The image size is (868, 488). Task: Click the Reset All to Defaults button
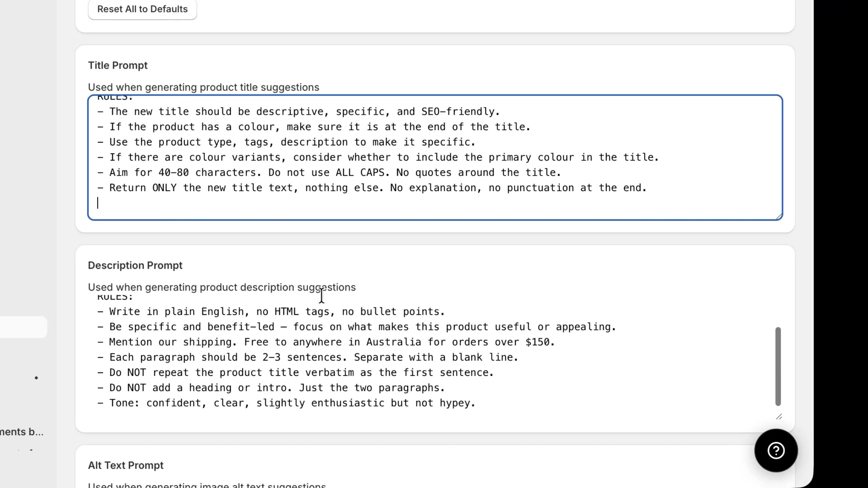pos(142,9)
